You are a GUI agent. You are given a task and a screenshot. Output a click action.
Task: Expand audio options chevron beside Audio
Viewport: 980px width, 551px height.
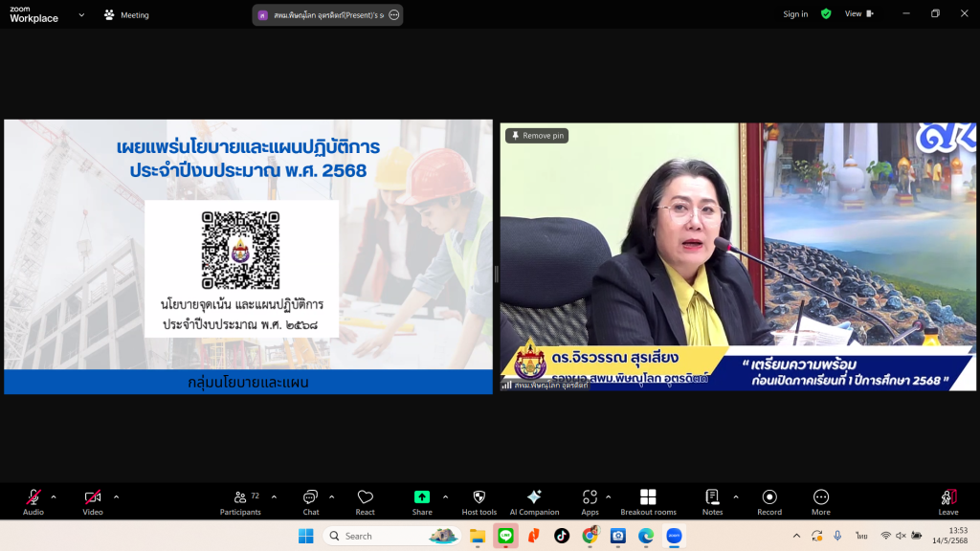pyautogui.click(x=54, y=497)
